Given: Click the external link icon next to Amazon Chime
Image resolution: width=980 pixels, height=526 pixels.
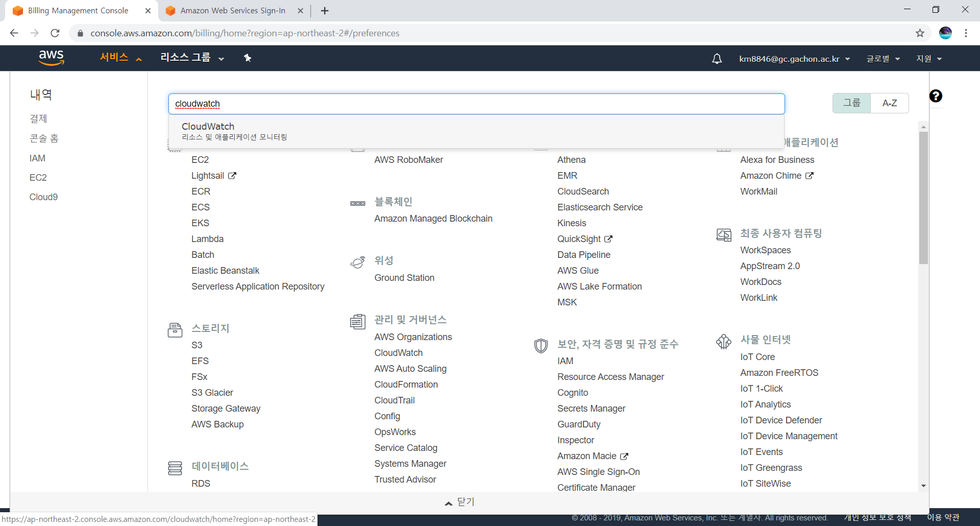Looking at the screenshot, I should (x=810, y=176).
